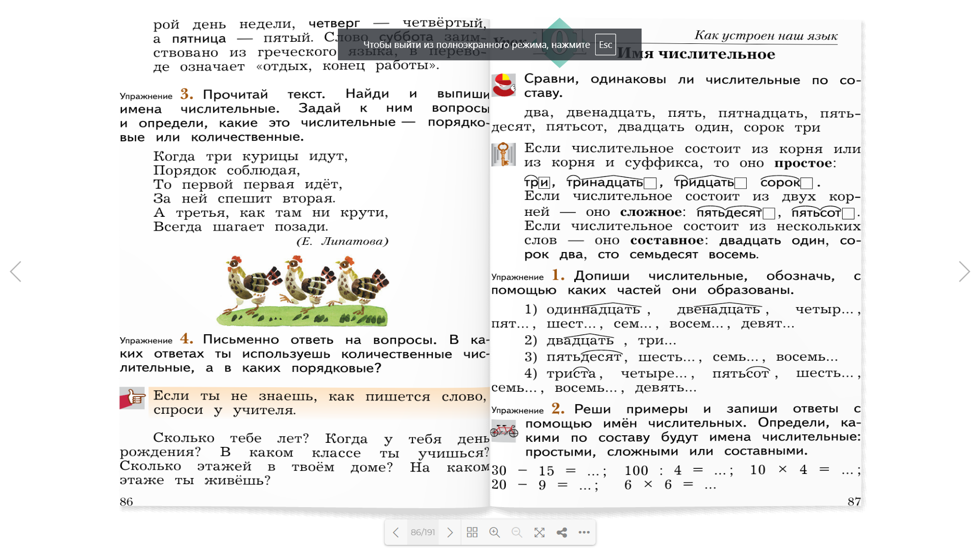Click the text 'Если ты не знаешь, как пишется слово,'
The image size is (980, 551).
tap(320, 396)
